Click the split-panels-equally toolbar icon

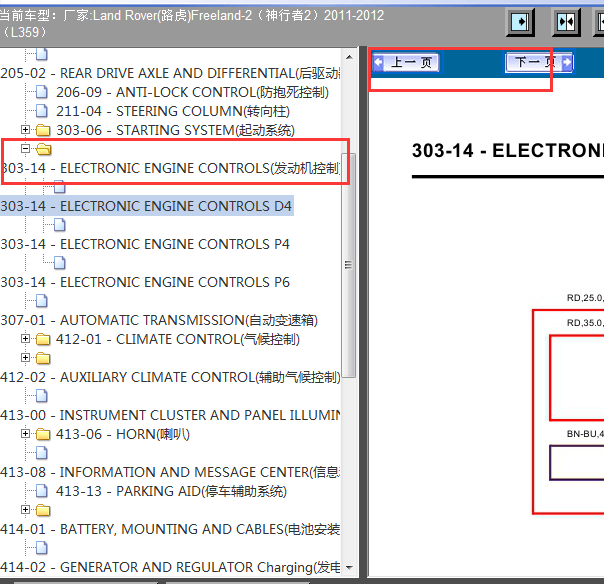pyautogui.click(x=566, y=22)
